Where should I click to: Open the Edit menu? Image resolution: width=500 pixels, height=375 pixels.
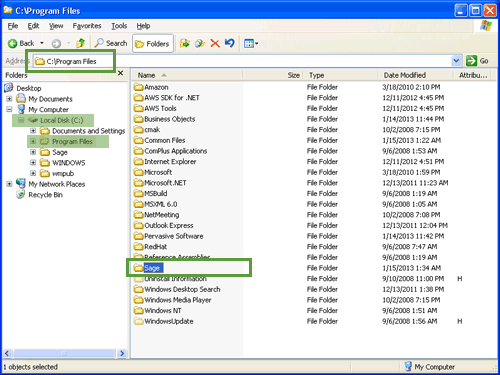(33, 26)
